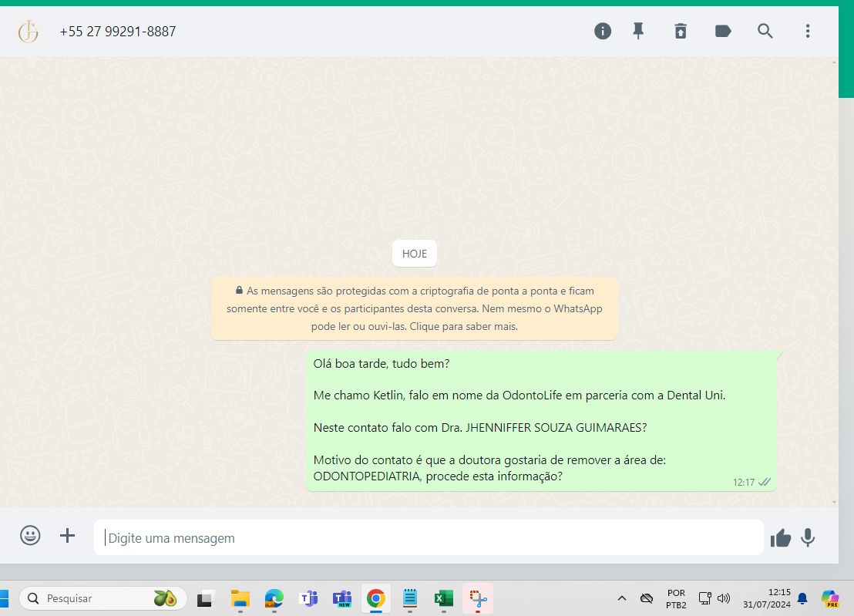Open File Explorer from the taskbar
Viewport: 854px width, 616px height.
[x=240, y=598]
